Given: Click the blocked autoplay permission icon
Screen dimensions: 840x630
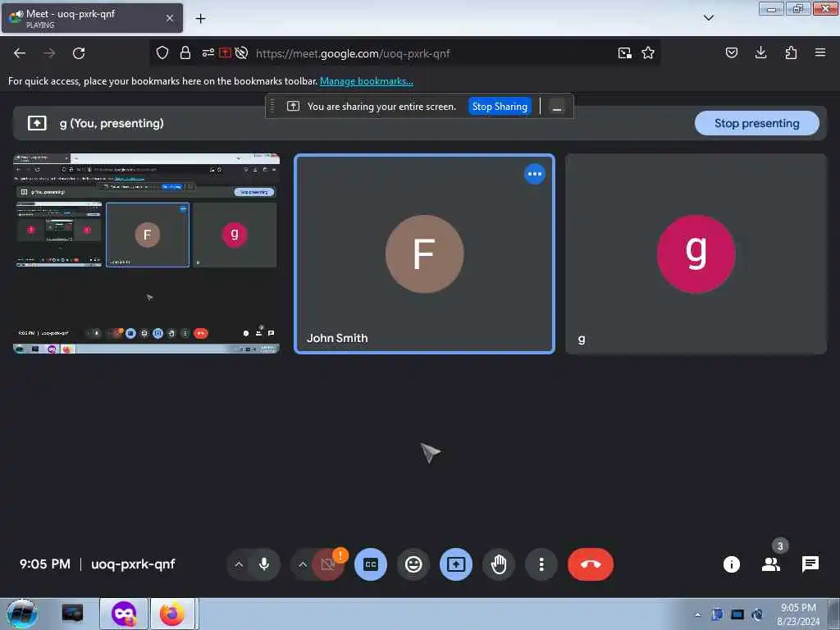Looking at the screenshot, I should click(x=242, y=52).
